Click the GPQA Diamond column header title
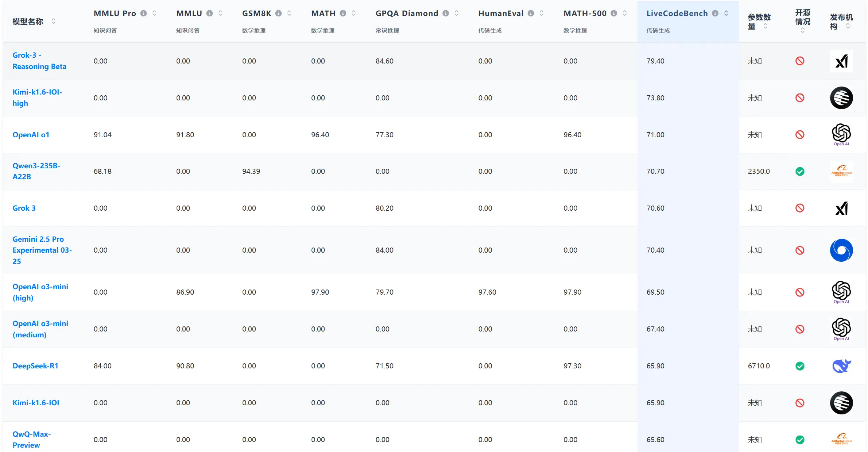Viewport: 868px width, 452px height. (x=407, y=14)
